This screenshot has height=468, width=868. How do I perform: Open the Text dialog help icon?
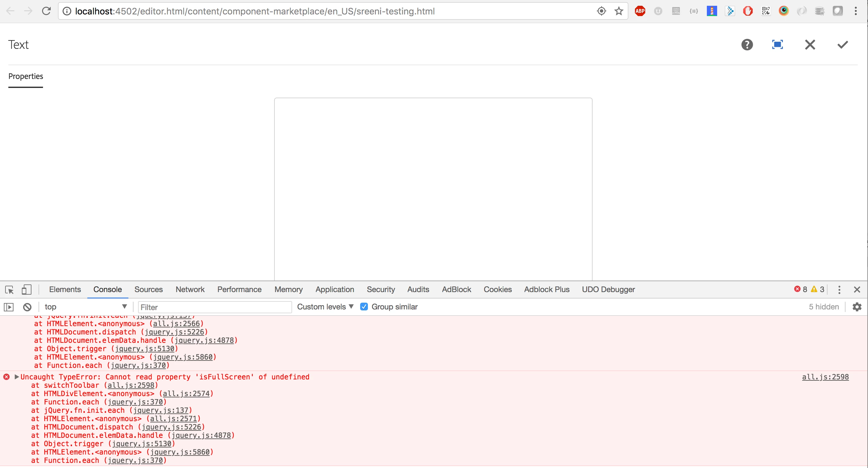click(747, 45)
